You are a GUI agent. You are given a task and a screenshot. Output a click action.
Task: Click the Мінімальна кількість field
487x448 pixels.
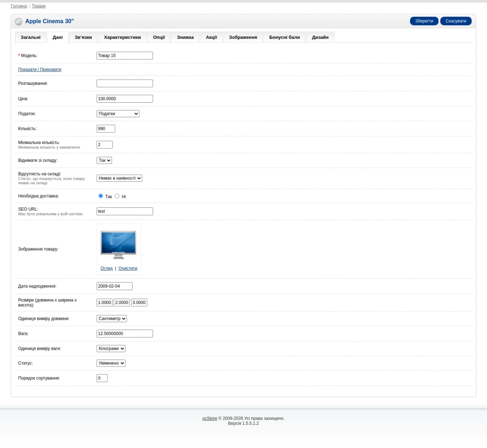(105, 145)
